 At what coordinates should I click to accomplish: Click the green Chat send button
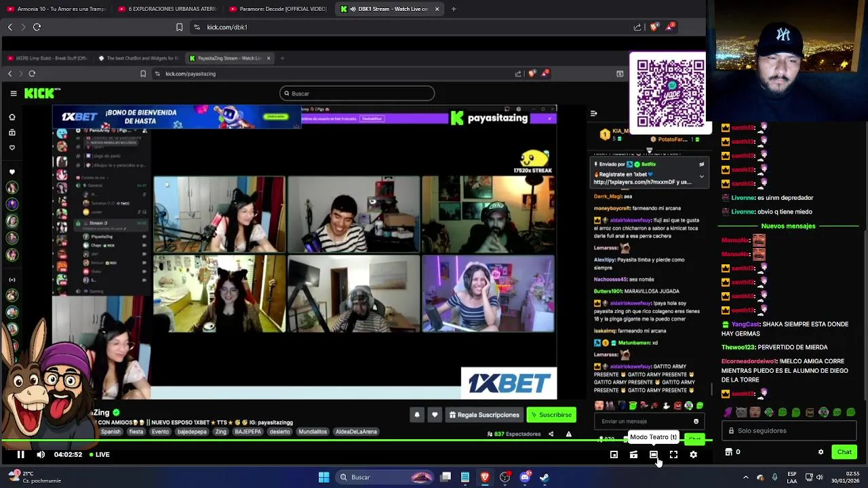click(x=844, y=452)
